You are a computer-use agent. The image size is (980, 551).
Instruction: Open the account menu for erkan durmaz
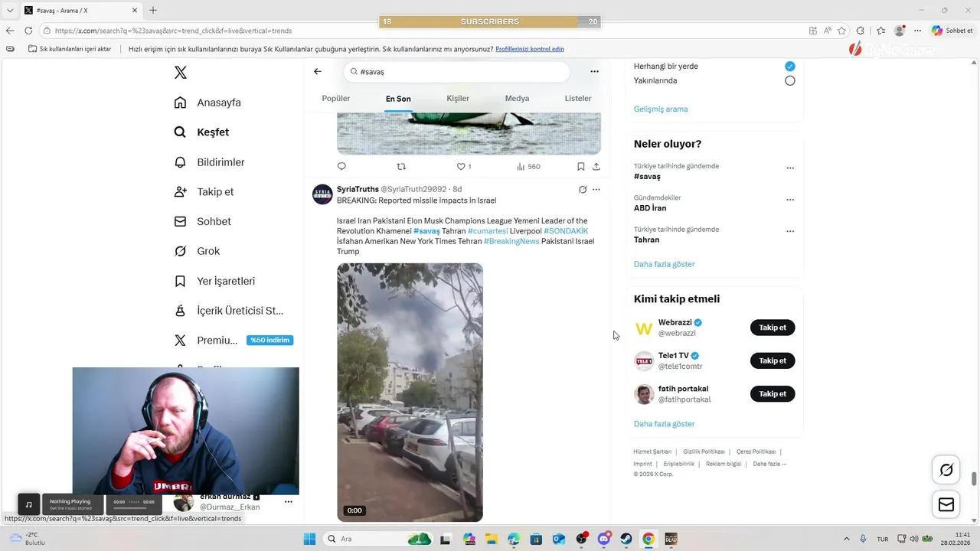pyautogui.click(x=289, y=502)
